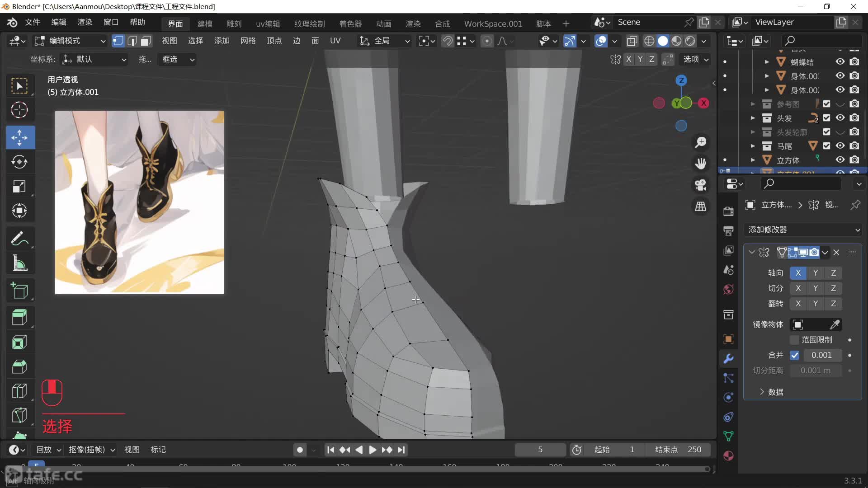Open the Material properties tab
This screenshot has height=488, width=868.
[x=728, y=455]
